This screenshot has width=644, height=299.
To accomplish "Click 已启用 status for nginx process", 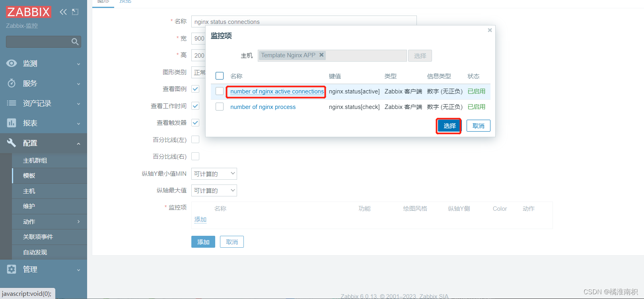I will 476,107.
